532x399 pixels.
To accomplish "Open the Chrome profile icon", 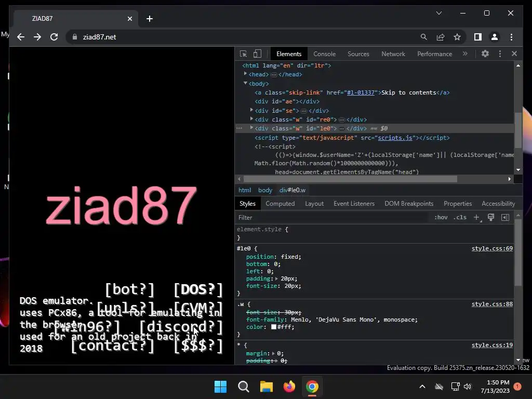I will pos(495,37).
